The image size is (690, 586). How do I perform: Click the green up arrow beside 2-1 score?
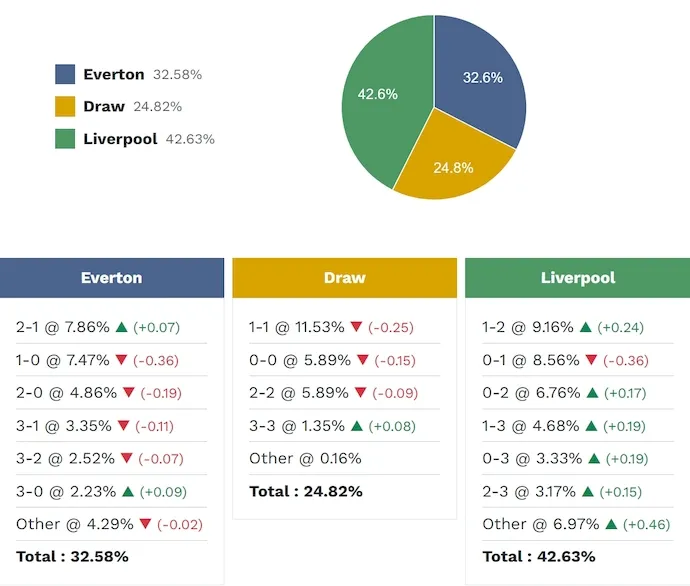point(122,327)
